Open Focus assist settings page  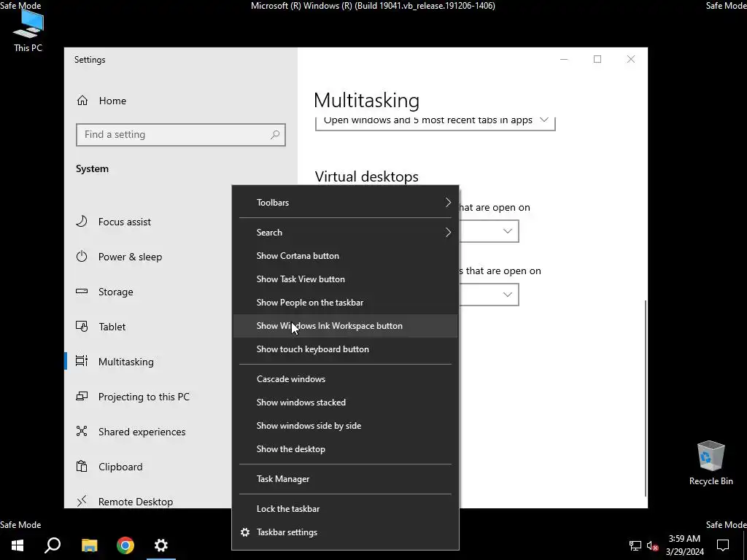point(147,222)
